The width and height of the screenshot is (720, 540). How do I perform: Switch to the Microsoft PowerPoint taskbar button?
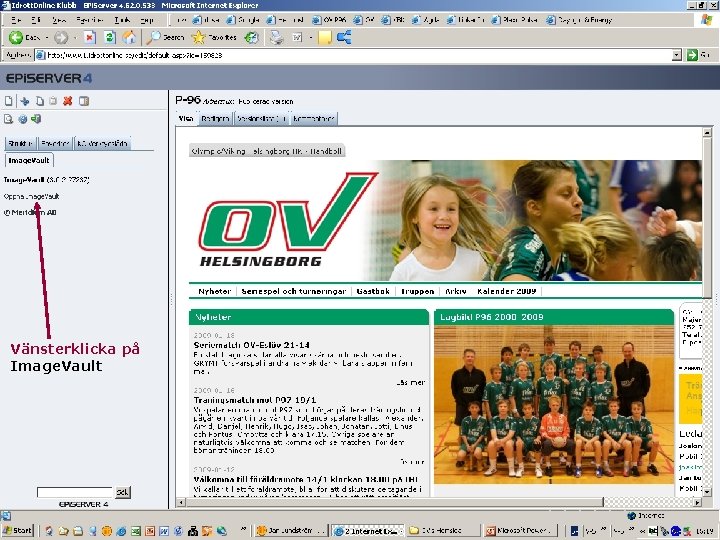click(x=521, y=530)
